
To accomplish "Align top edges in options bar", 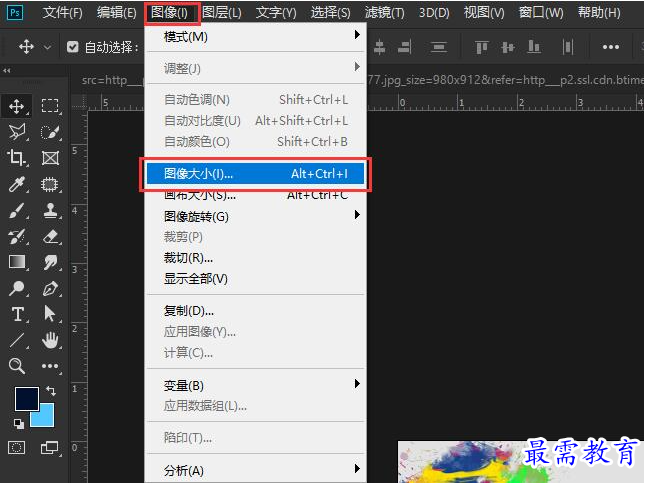I will [482, 47].
